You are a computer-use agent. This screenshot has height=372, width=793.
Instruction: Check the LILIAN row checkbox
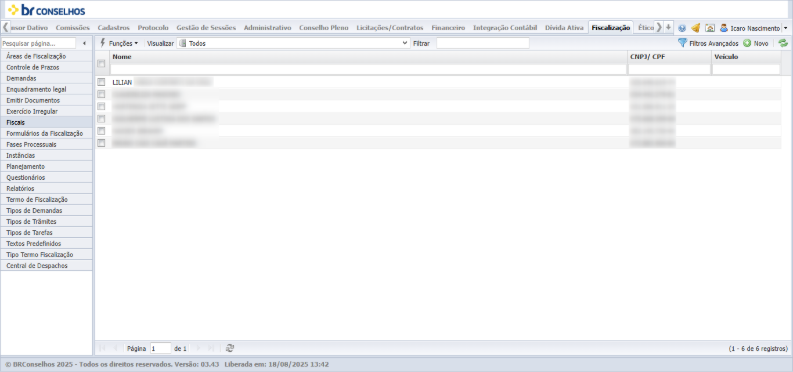(101, 82)
